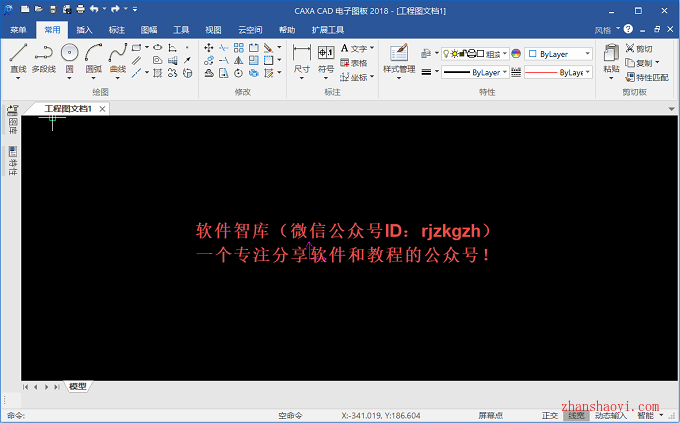The height and width of the screenshot is (423, 680).
Task: Click the 复制 copy button
Action: (638, 63)
